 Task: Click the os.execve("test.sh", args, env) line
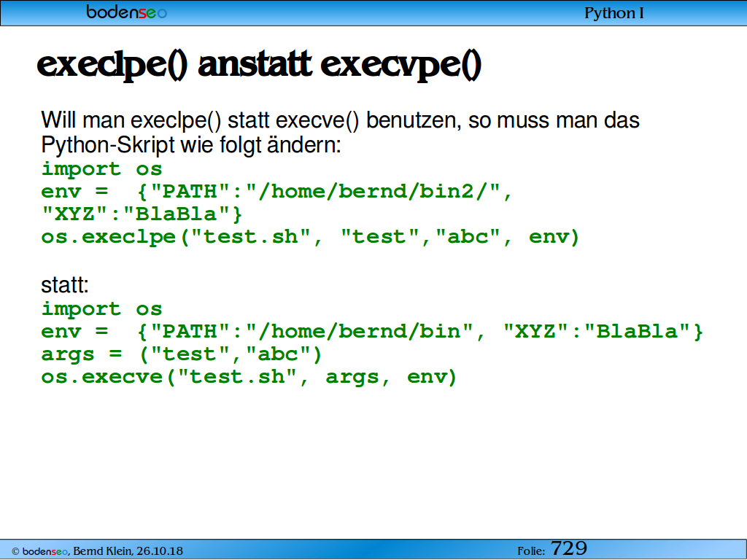(249, 377)
